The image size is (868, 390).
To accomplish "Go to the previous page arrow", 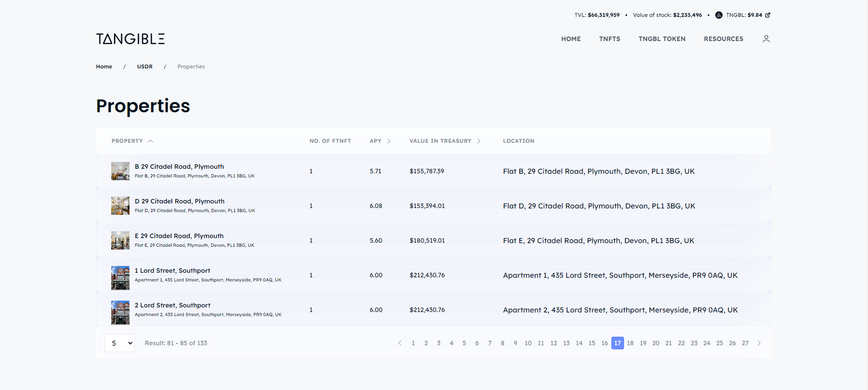I will point(400,343).
